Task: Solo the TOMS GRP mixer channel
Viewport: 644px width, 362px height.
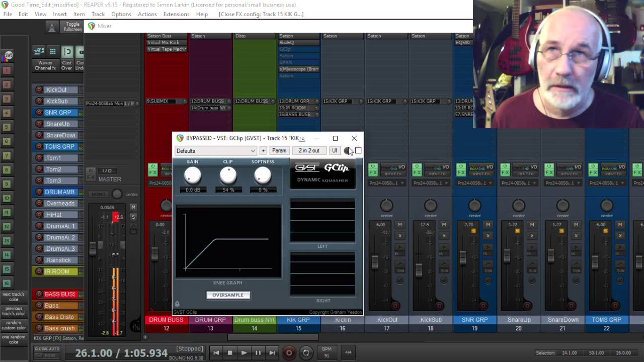Action: tap(620, 235)
